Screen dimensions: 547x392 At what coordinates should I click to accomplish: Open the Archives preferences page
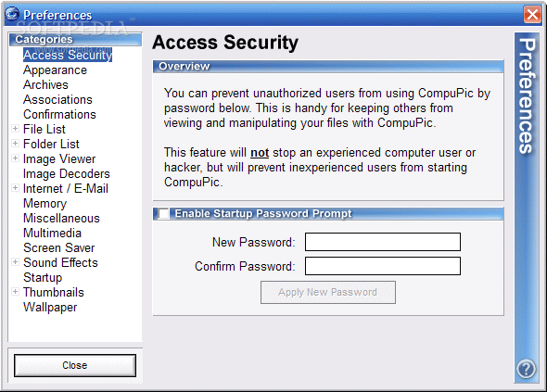45,84
